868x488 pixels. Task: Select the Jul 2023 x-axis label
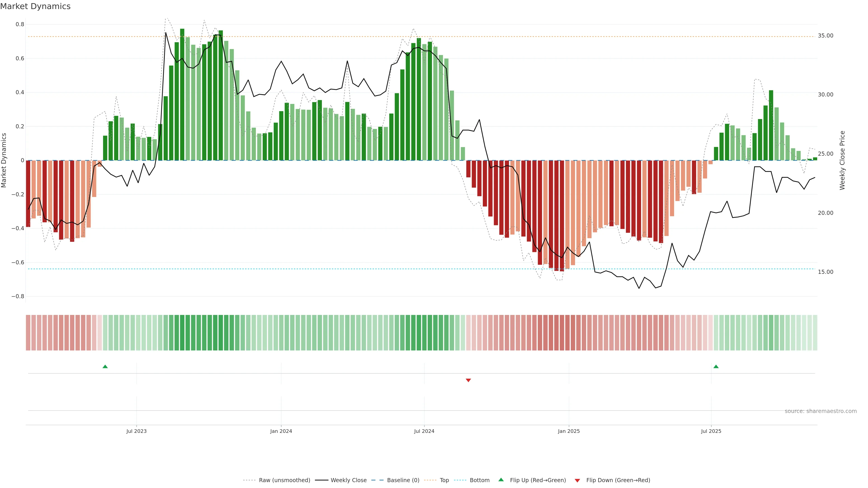point(137,431)
